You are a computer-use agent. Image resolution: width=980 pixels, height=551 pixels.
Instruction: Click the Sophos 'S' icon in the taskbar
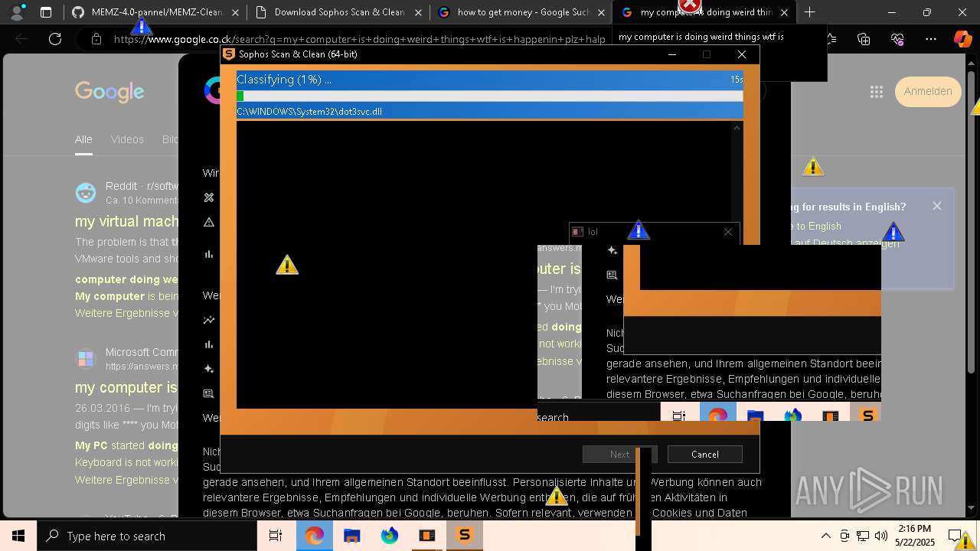tap(464, 536)
